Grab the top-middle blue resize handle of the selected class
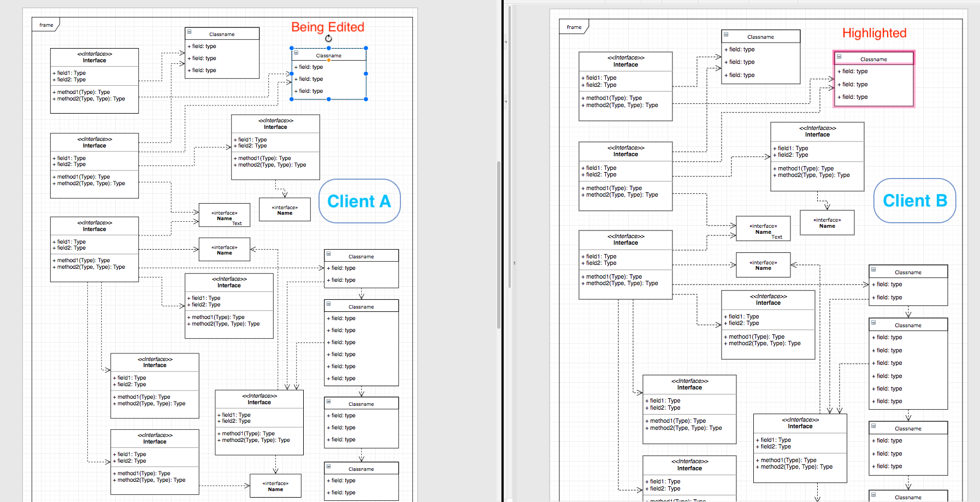 pyautogui.click(x=328, y=48)
